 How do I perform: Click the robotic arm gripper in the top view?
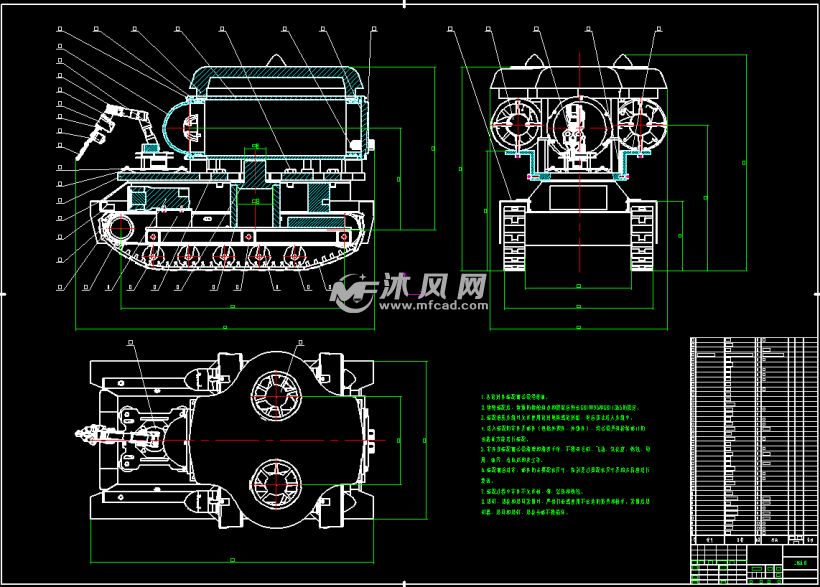tap(84, 434)
